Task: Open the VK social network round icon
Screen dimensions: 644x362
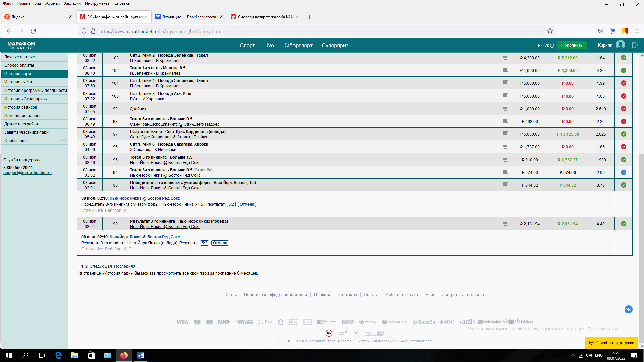Action: pyautogui.click(x=628, y=309)
